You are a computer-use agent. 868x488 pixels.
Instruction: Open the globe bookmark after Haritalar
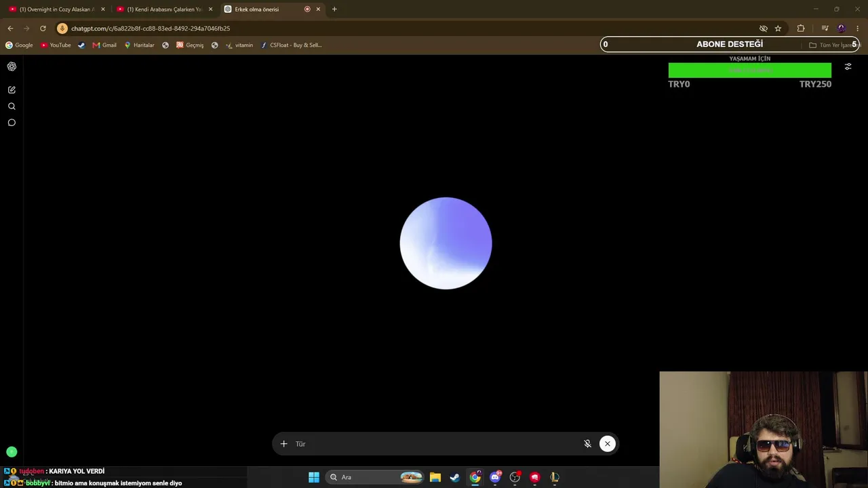tap(165, 45)
